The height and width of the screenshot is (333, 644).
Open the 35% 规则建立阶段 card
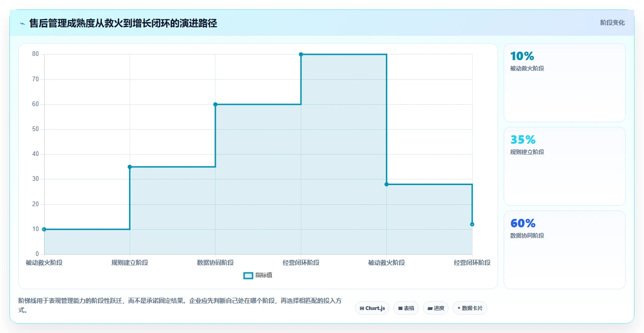tap(564, 166)
